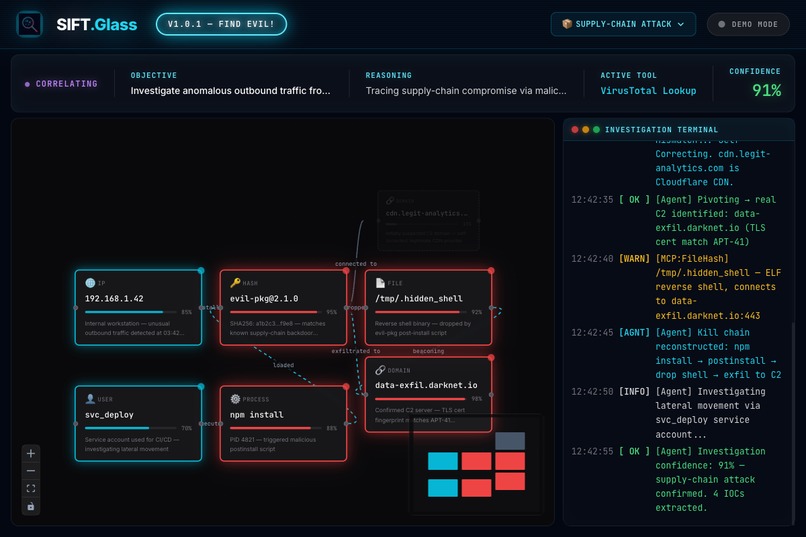Select the 192.168.1.42 IP node

pyautogui.click(x=138, y=307)
